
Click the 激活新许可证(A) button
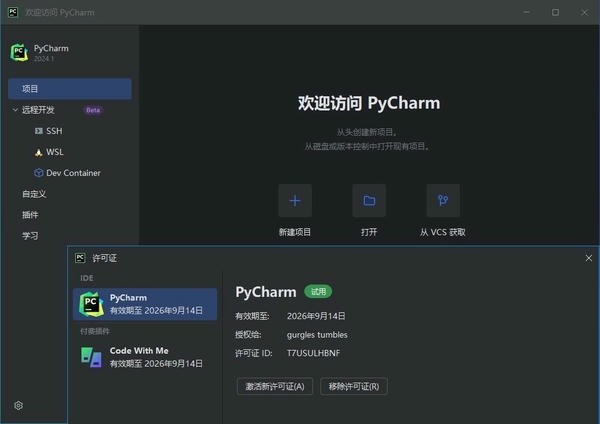click(x=275, y=386)
